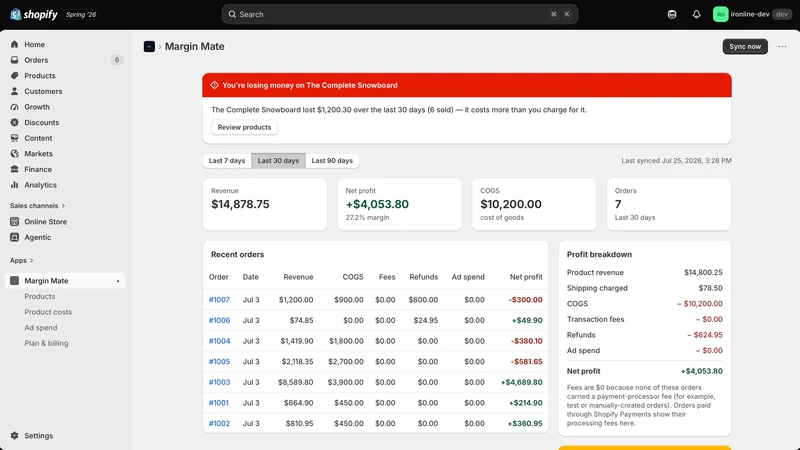This screenshot has width=800, height=450.
Task: Expand the Apps section
Action: (x=21, y=260)
